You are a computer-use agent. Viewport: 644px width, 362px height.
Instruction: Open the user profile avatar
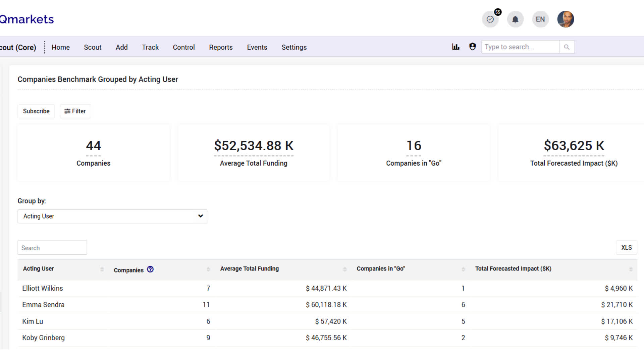pyautogui.click(x=566, y=19)
